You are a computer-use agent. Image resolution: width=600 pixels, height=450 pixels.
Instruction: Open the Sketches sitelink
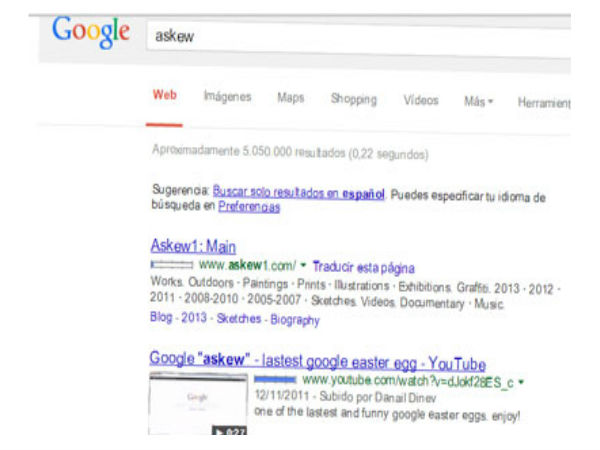[x=239, y=318]
